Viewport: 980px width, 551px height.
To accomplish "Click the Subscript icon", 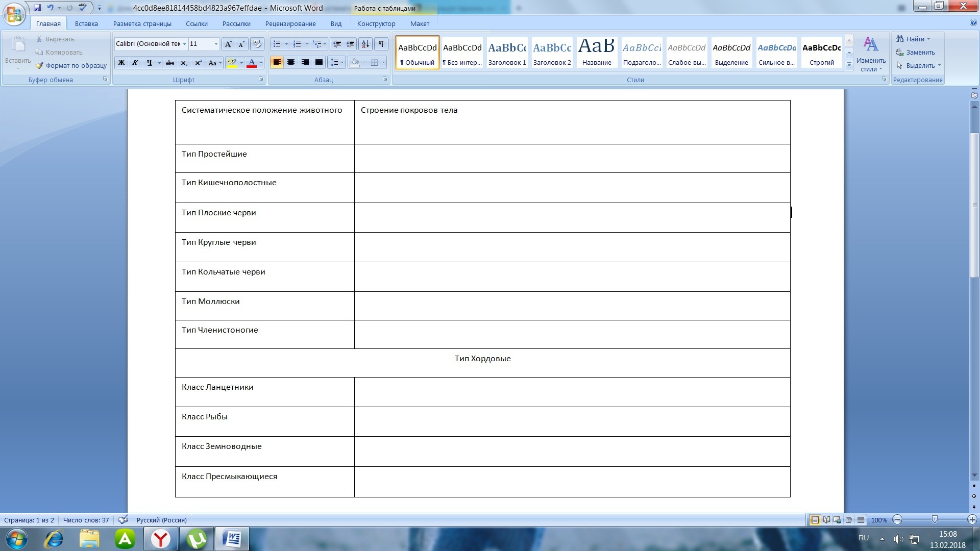I will click(x=184, y=63).
